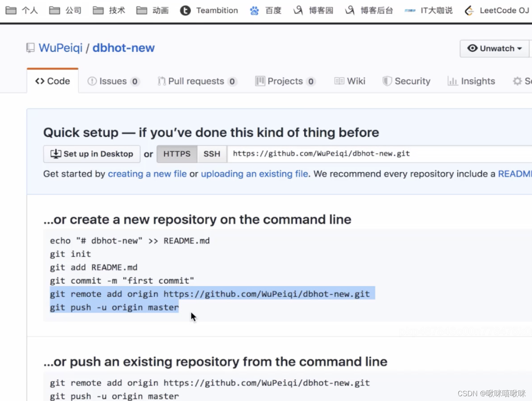Open the dbhot-new repository link
This screenshot has width=532, height=401.
pos(124,48)
